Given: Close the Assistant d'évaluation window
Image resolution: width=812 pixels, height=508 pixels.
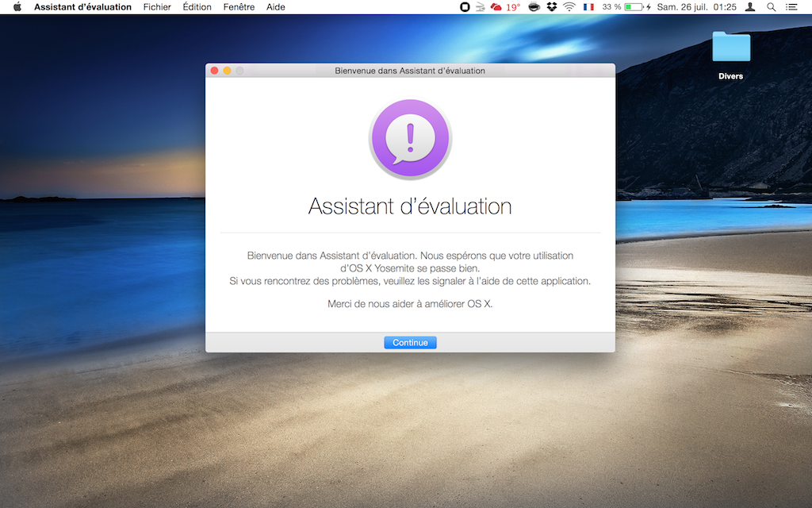Looking at the screenshot, I should point(214,71).
